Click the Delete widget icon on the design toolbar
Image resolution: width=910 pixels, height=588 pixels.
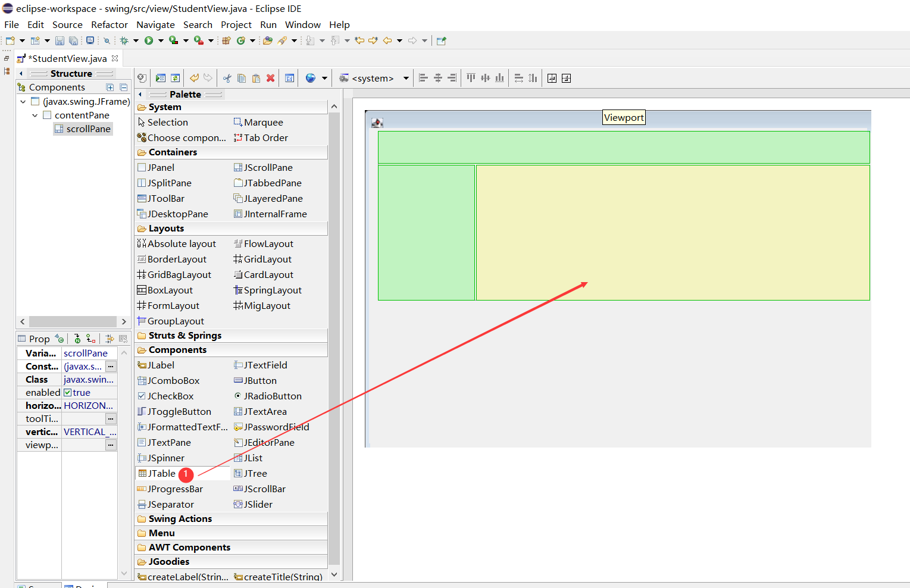(271, 78)
